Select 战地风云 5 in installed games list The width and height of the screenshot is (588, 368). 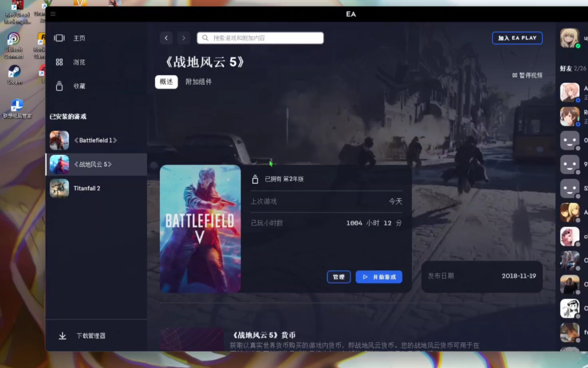click(x=96, y=164)
